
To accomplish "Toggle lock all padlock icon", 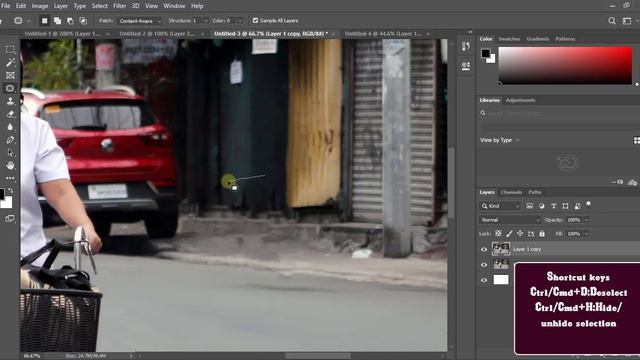I will pyautogui.click(x=542, y=233).
